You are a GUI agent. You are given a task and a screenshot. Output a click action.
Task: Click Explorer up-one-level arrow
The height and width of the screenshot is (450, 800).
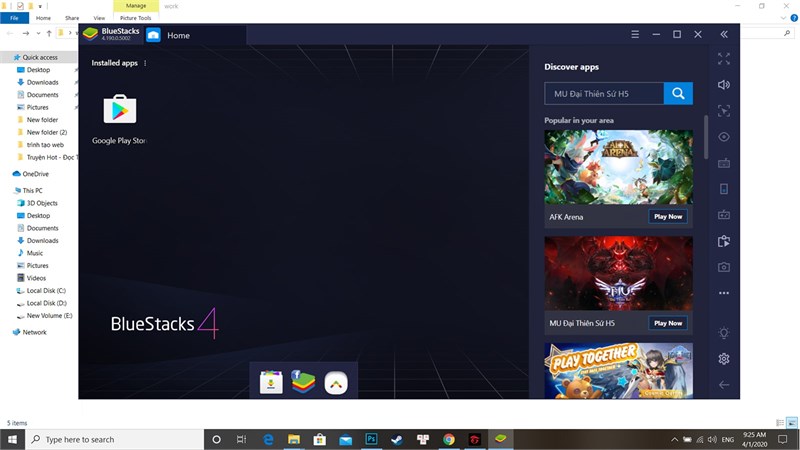point(49,33)
